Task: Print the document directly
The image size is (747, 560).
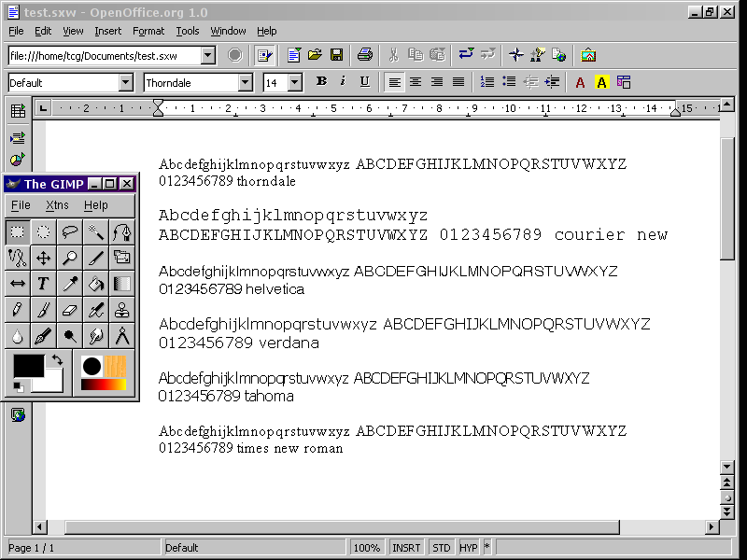Action: [x=364, y=55]
